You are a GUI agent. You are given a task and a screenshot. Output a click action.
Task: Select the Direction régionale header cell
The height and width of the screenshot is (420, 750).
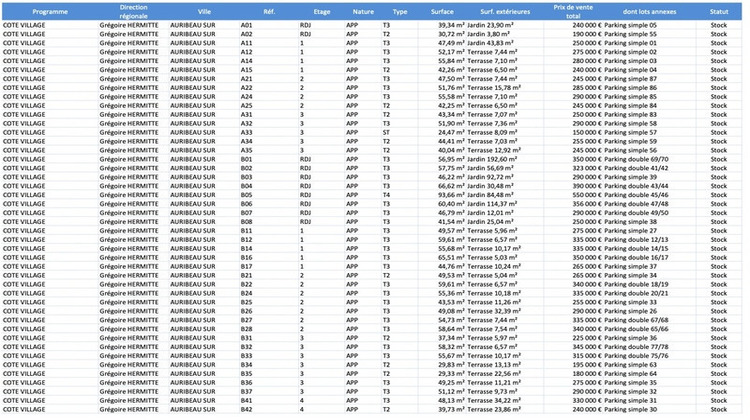point(132,11)
